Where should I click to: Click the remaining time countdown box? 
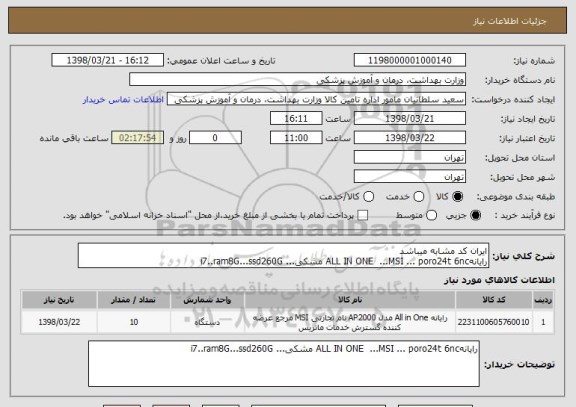[137, 138]
